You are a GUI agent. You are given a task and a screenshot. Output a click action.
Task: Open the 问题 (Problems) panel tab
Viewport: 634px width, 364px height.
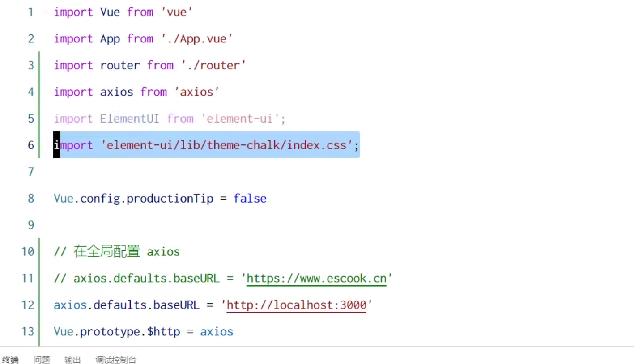[x=41, y=360]
